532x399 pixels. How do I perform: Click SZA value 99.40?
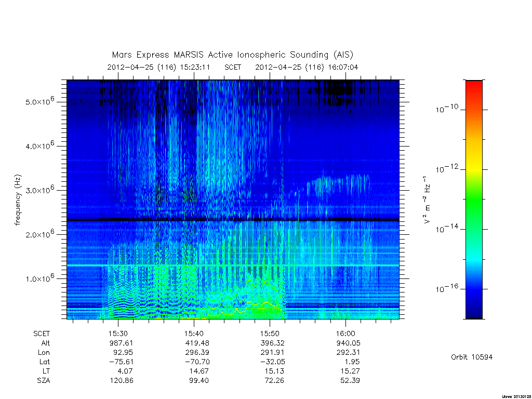(x=199, y=381)
